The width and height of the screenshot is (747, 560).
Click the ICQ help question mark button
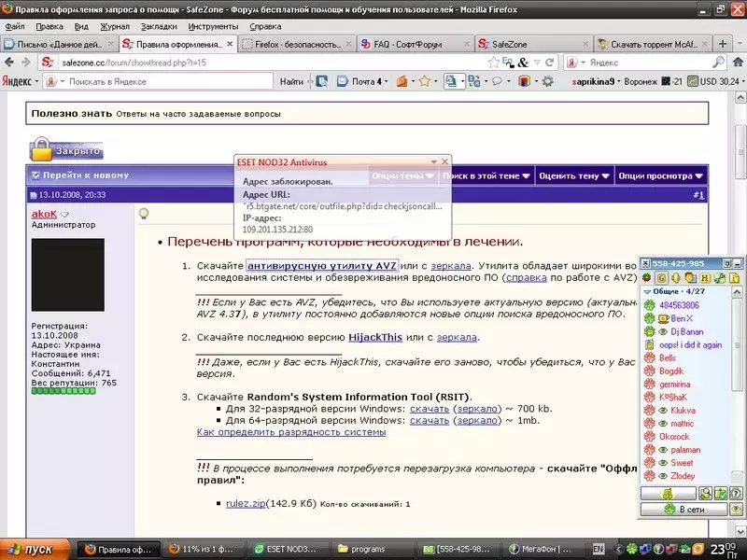tap(736, 494)
